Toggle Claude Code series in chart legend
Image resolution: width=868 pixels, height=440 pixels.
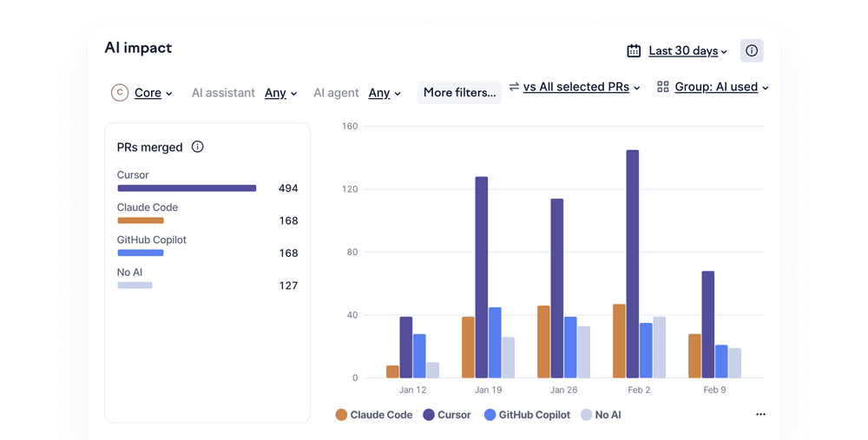tap(374, 415)
